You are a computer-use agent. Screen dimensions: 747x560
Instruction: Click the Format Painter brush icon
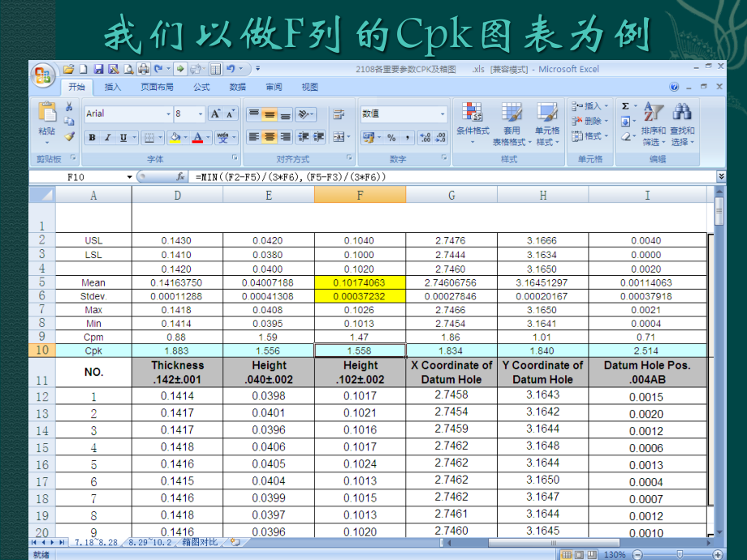click(70, 136)
